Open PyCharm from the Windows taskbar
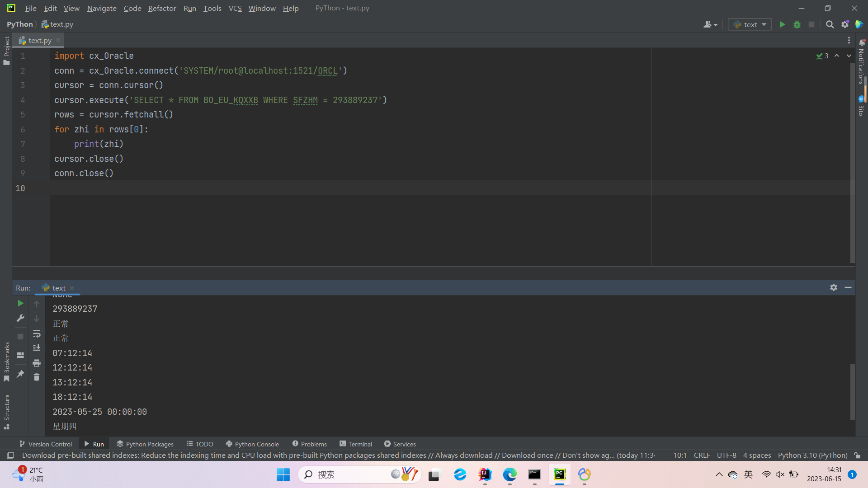 [x=559, y=474]
